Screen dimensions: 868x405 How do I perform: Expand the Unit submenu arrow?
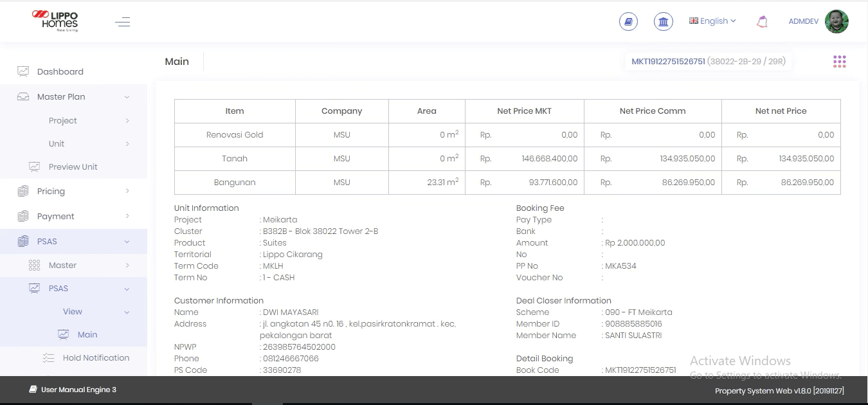(127, 144)
